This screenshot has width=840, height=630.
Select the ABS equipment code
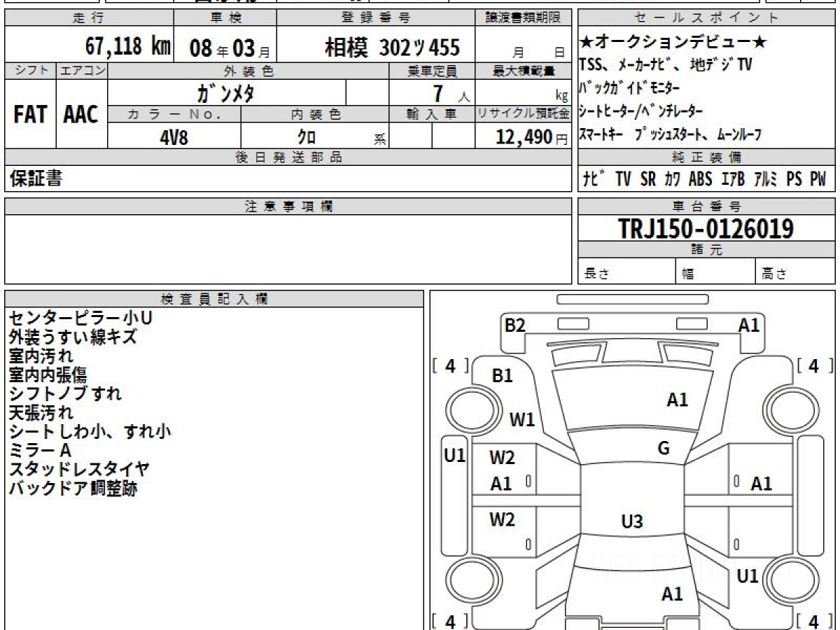[700, 179]
